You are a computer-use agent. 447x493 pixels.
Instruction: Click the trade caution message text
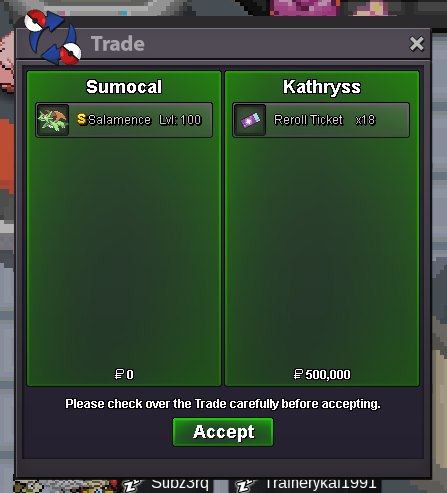pos(223,404)
